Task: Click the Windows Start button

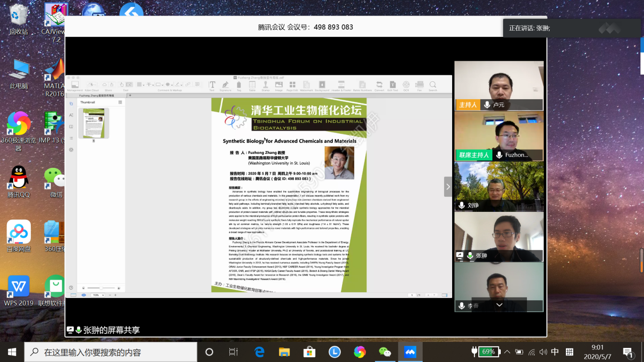Action: [x=12, y=352]
